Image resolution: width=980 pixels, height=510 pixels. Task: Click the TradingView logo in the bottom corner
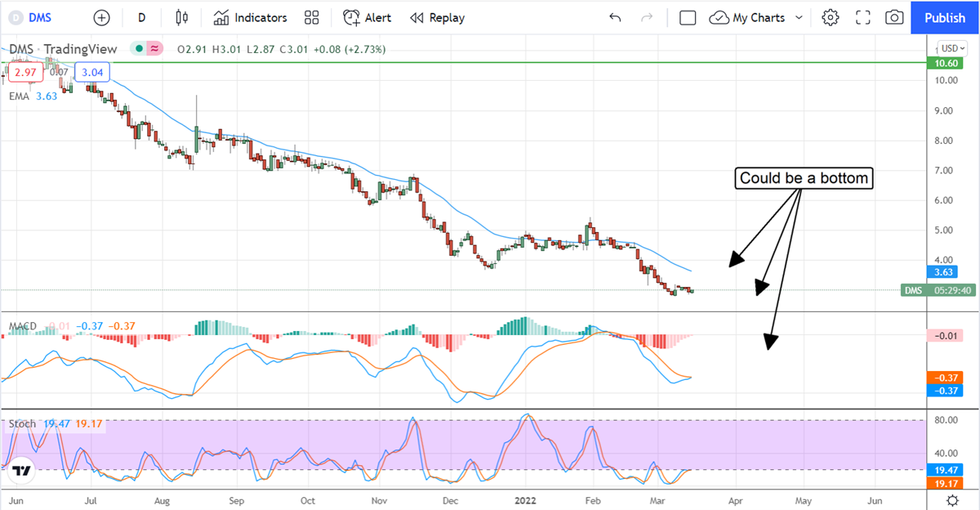pyautogui.click(x=22, y=472)
